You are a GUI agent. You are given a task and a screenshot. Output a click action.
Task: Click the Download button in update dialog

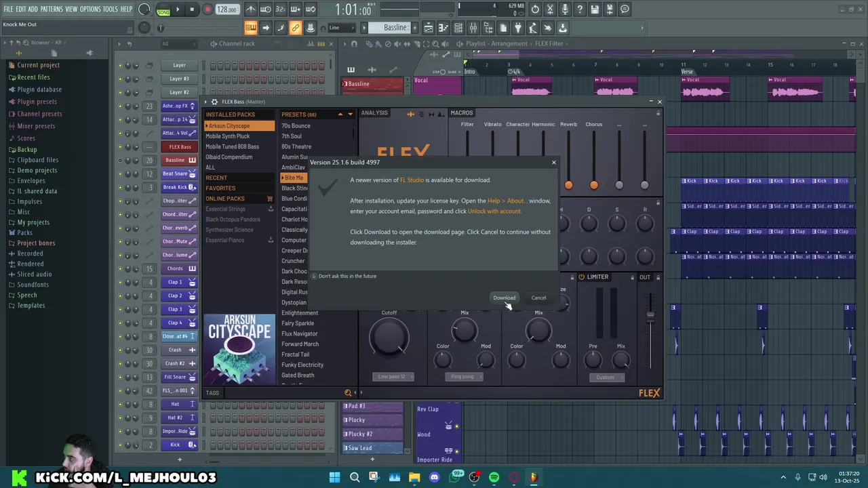[x=504, y=298]
